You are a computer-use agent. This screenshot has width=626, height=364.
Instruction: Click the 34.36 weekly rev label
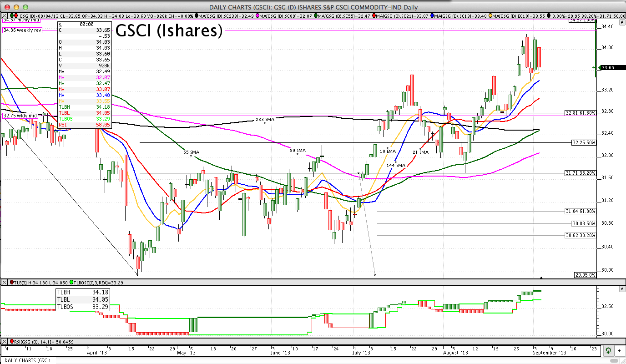22,30
